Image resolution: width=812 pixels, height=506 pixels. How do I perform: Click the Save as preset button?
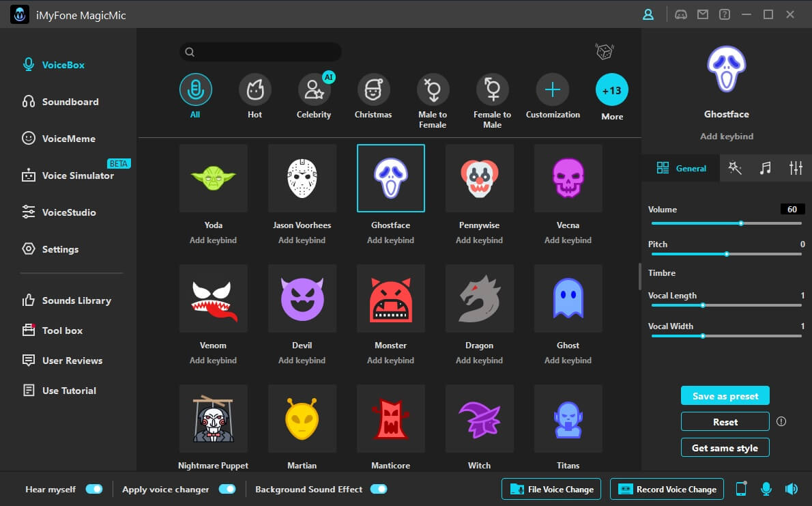725,395
